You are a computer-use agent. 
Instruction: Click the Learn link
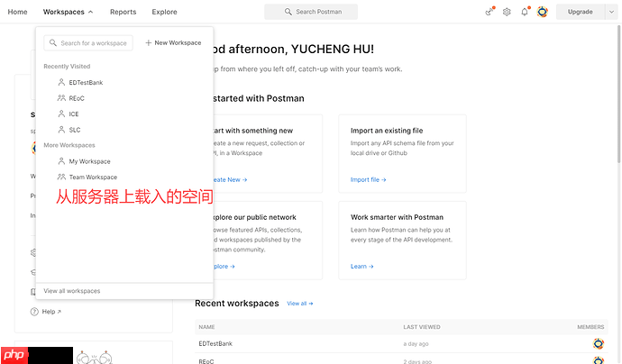pyautogui.click(x=361, y=267)
